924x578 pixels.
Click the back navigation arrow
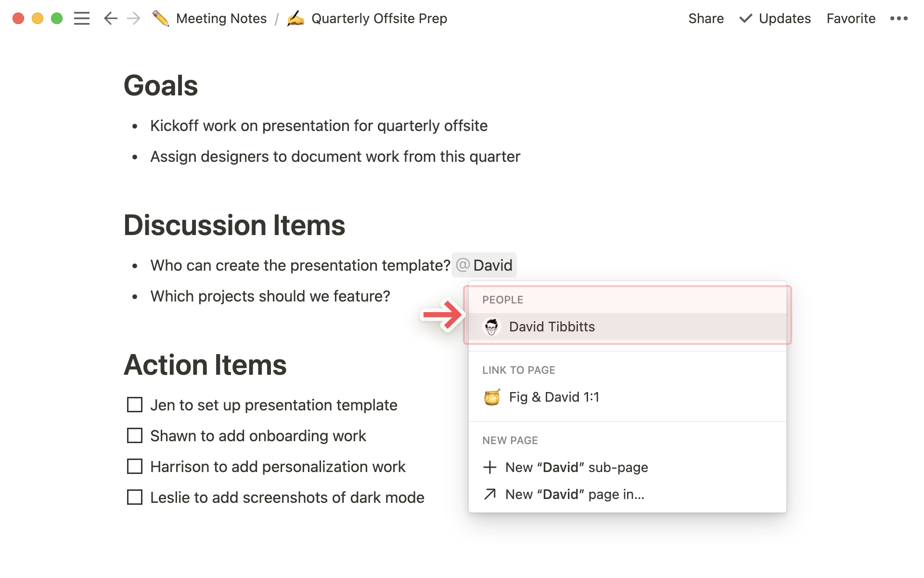click(110, 19)
